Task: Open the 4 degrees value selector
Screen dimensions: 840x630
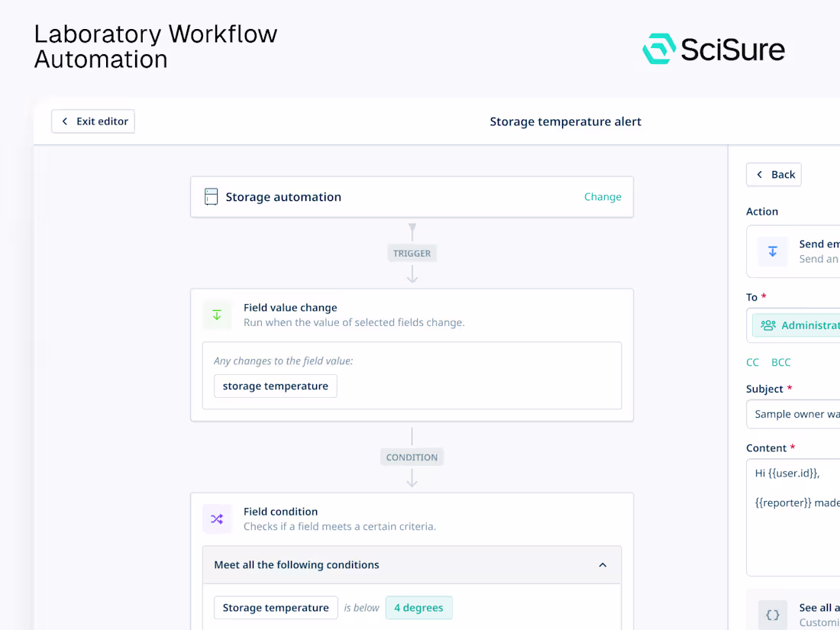Action: pos(418,607)
